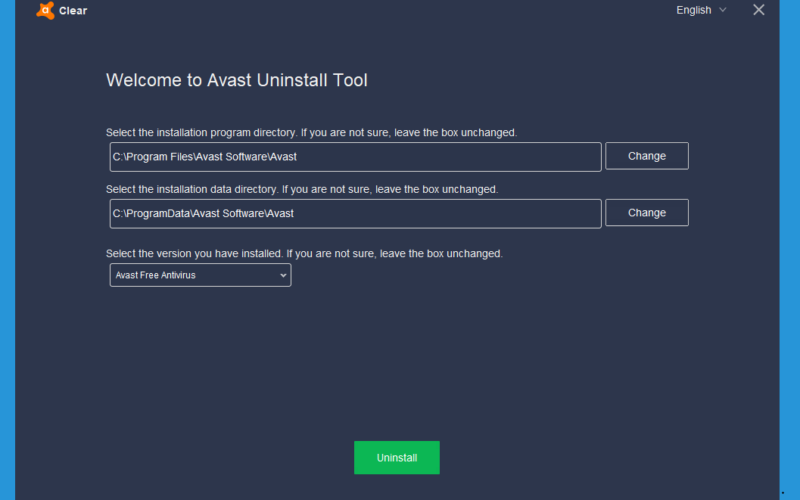Viewport: 800px width, 500px height.
Task: Click the blue desktop strip left of window
Action: (x=7, y=250)
